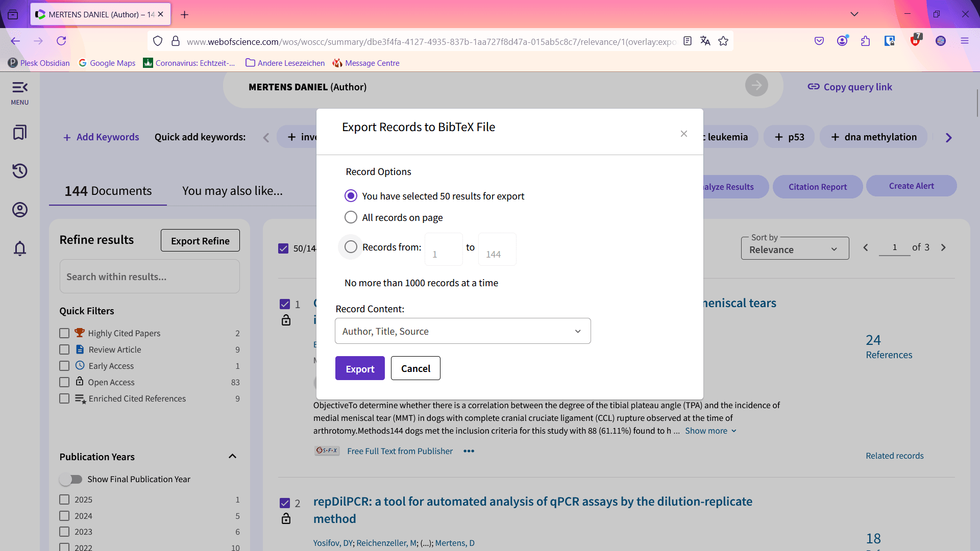Viewport: 980px width, 551px height.
Task: Click the more options dots next to Free Full Text
Action: [x=469, y=451]
